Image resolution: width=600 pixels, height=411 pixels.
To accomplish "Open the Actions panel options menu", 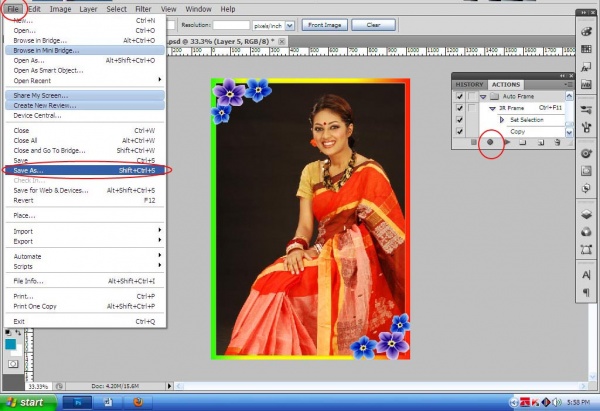I will [568, 84].
